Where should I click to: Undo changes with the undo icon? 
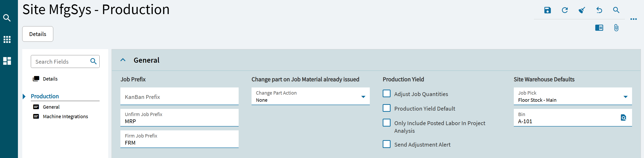tap(599, 10)
